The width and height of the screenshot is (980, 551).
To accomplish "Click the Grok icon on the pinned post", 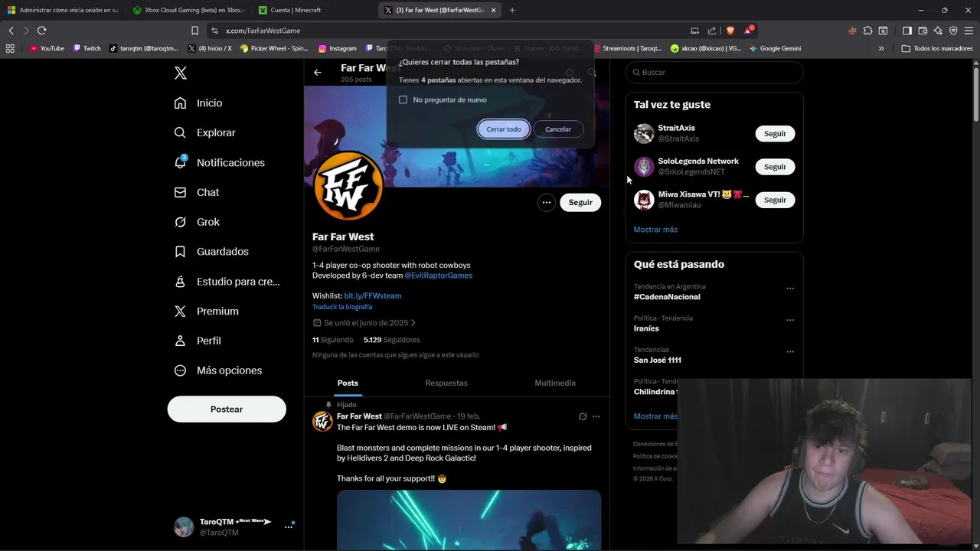I will pyautogui.click(x=583, y=416).
